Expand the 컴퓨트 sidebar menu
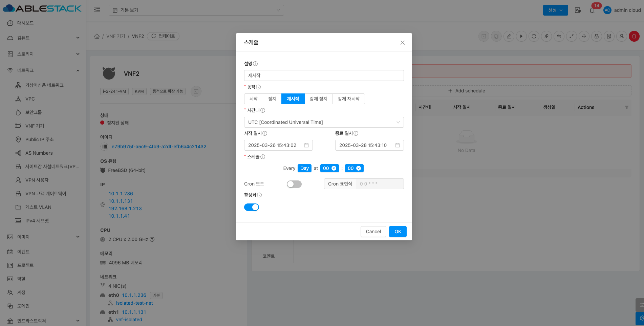The height and width of the screenshot is (326, 644). pos(43,38)
